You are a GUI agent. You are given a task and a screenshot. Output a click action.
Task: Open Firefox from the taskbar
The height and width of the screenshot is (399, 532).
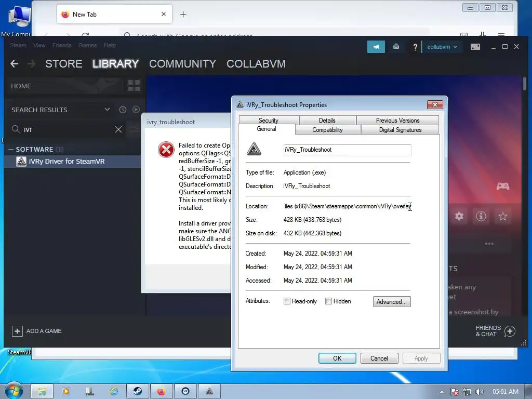(161, 392)
